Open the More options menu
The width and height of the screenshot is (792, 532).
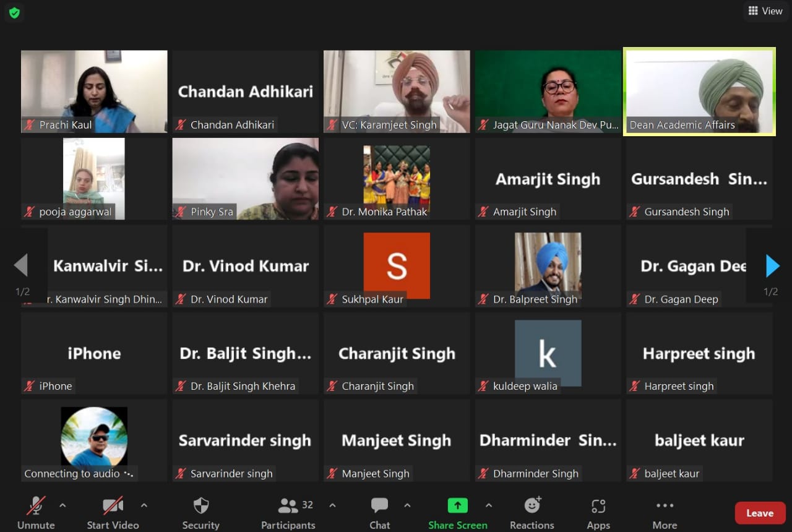(x=665, y=513)
